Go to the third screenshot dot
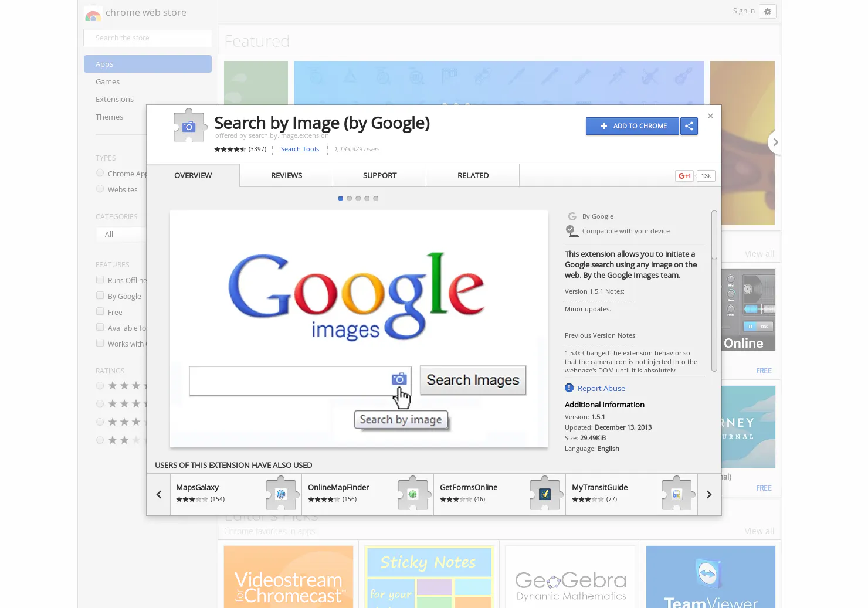 pyautogui.click(x=358, y=198)
